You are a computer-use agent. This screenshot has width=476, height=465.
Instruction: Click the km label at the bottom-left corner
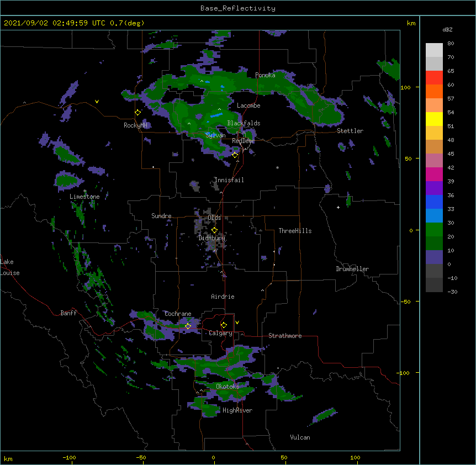(x=8, y=458)
